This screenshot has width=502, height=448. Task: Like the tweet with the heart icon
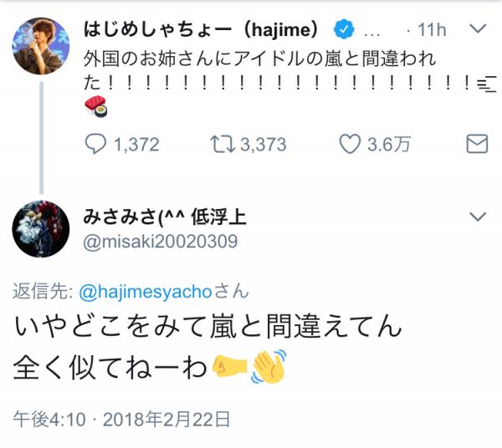(x=349, y=144)
